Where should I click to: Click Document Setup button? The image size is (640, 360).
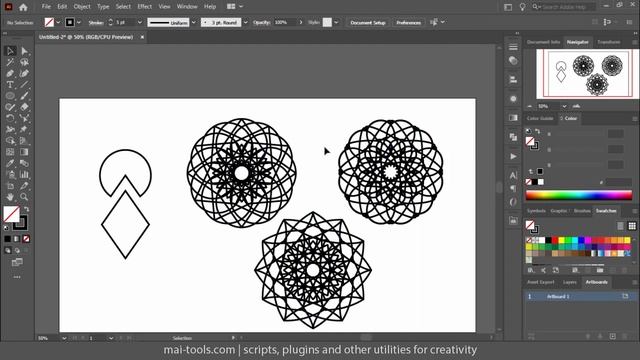[x=368, y=22]
